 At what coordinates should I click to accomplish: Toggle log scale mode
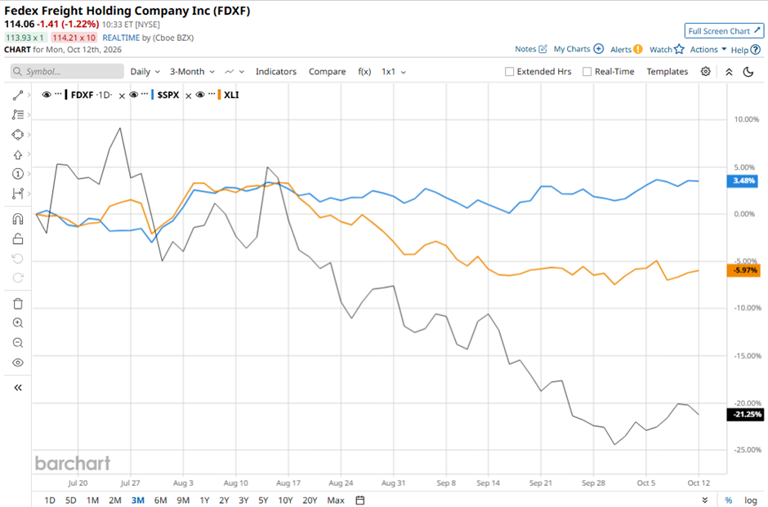coord(750,500)
